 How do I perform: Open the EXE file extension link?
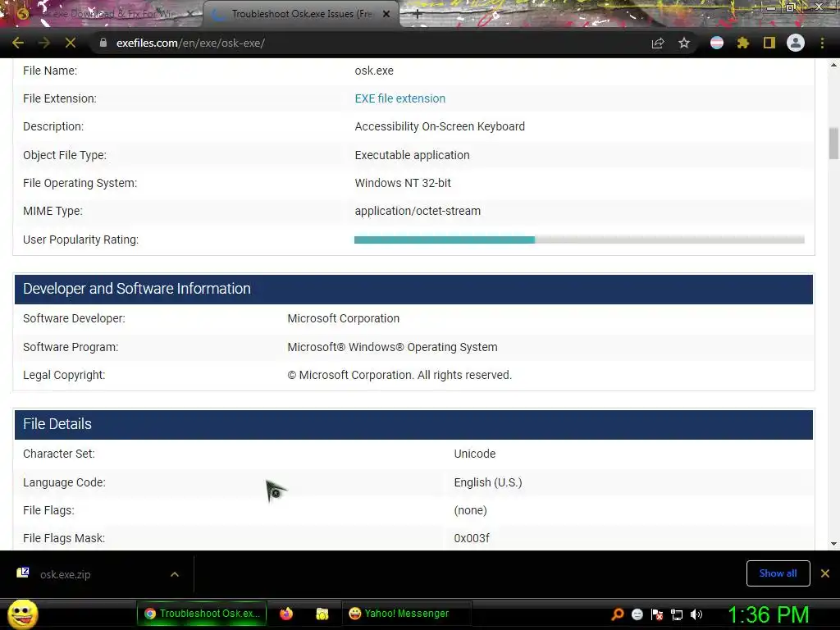coord(399,98)
